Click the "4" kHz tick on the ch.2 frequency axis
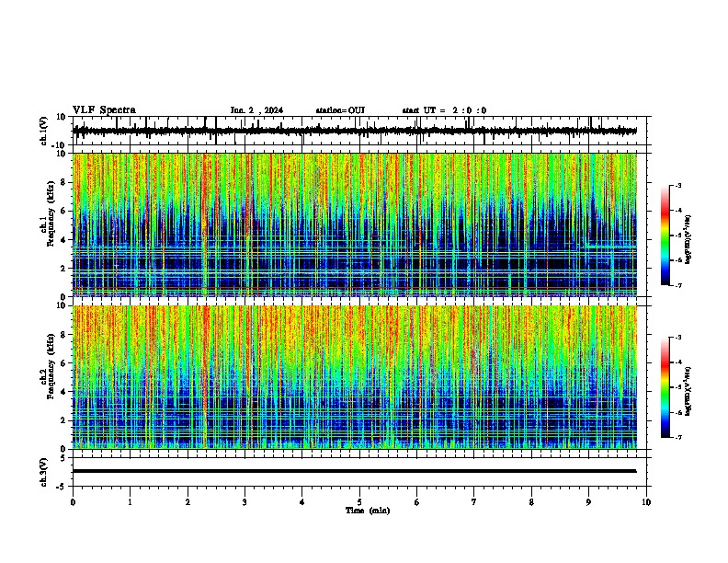This screenshot has height=563, width=728. point(63,392)
